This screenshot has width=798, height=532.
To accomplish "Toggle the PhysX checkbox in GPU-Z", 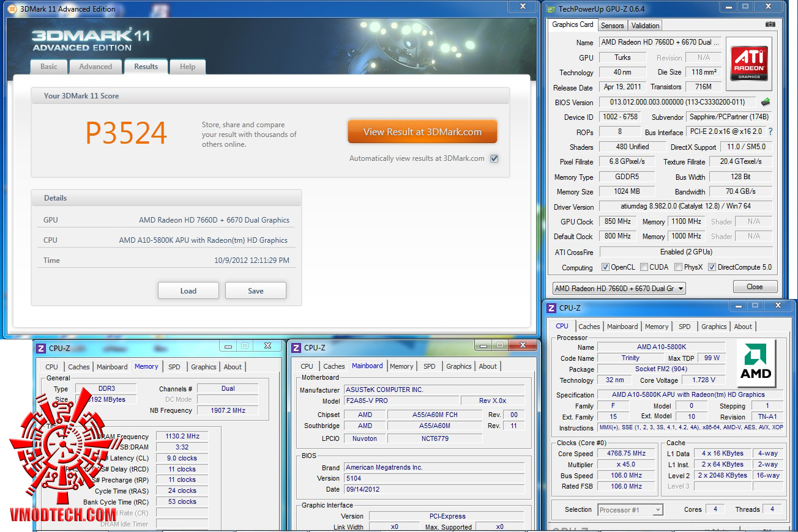I will coord(678,267).
